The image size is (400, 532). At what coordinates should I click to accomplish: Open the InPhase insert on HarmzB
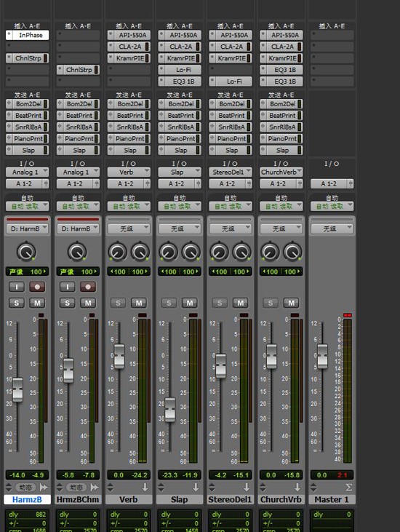31,35
